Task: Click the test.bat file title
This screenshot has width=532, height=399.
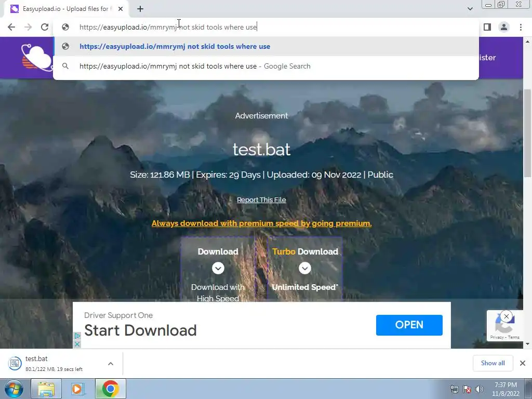Action: [261, 149]
